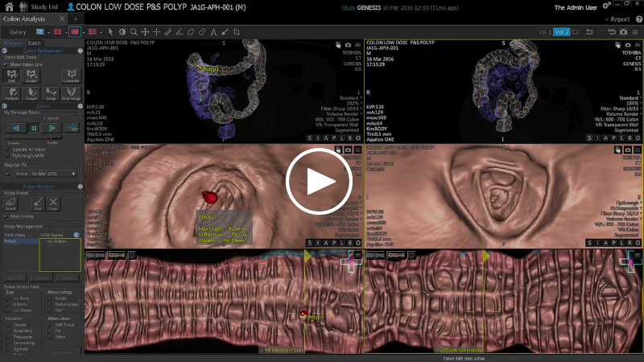This screenshot has height=362, width=644.
Task: Click the Compute colon button
Action: click(x=72, y=76)
